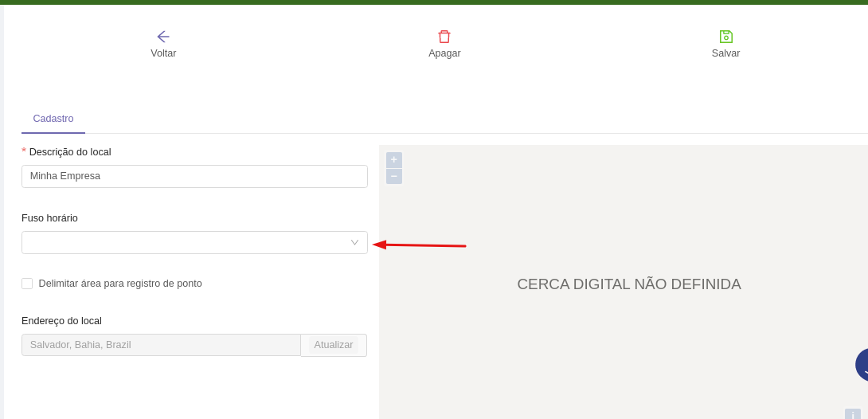The image size is (868, 419).
Task: Focus the Descrição do local input field
Action: coord(194,176)
